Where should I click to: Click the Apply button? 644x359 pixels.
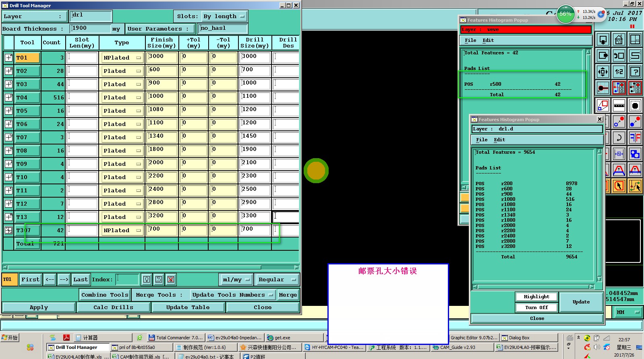(39, 307)
